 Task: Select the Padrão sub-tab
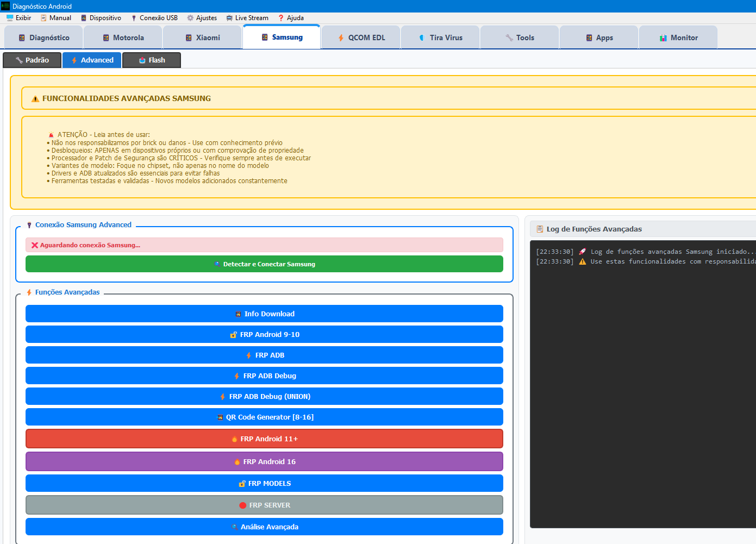coord(32,60)
